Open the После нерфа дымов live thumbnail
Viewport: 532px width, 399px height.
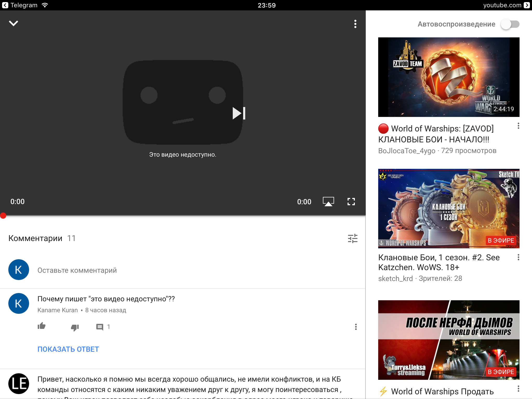[x=449, y=340]
